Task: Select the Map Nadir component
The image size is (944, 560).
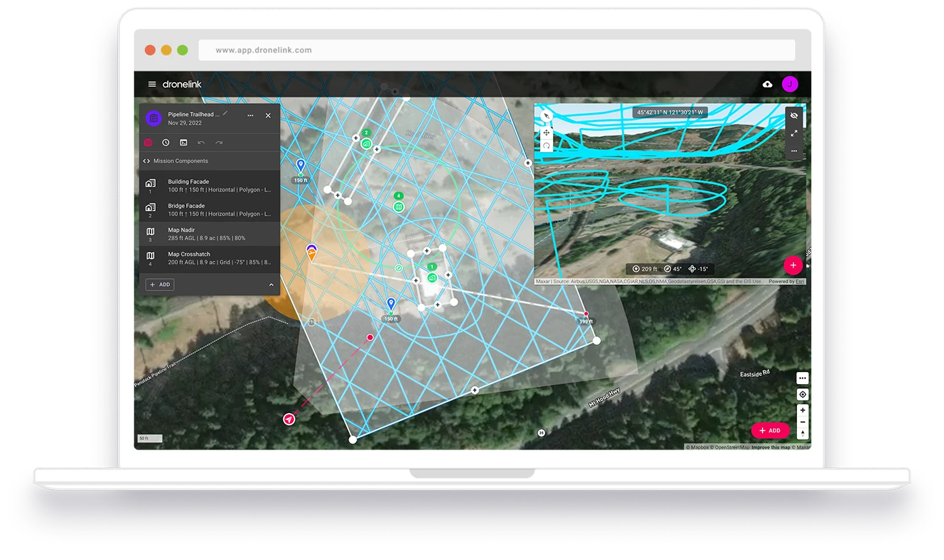Action: tap(210, 234)
